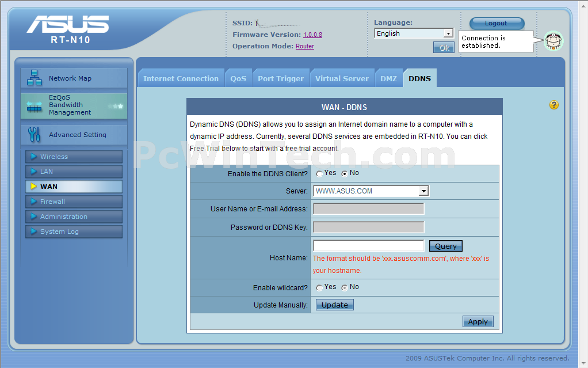Open the Virtual Server tab
The image size is (588, 368).
point(342,78)
